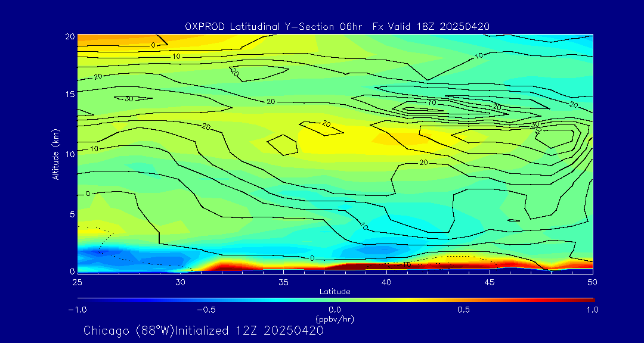Click the dark blue end of colorbar
Screen dimensions: 644x343
pos(81,300)
